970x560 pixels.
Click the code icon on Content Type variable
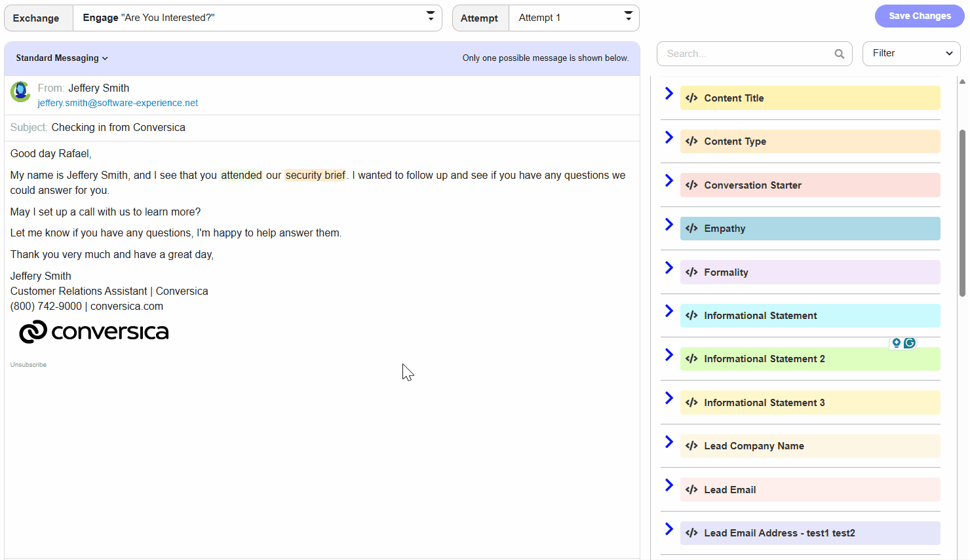point(691,141)
